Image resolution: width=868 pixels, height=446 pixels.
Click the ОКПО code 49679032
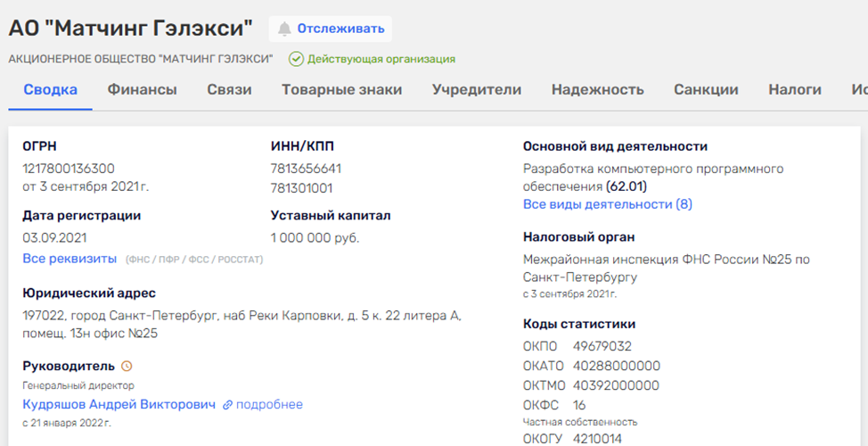tap(602, 347)
